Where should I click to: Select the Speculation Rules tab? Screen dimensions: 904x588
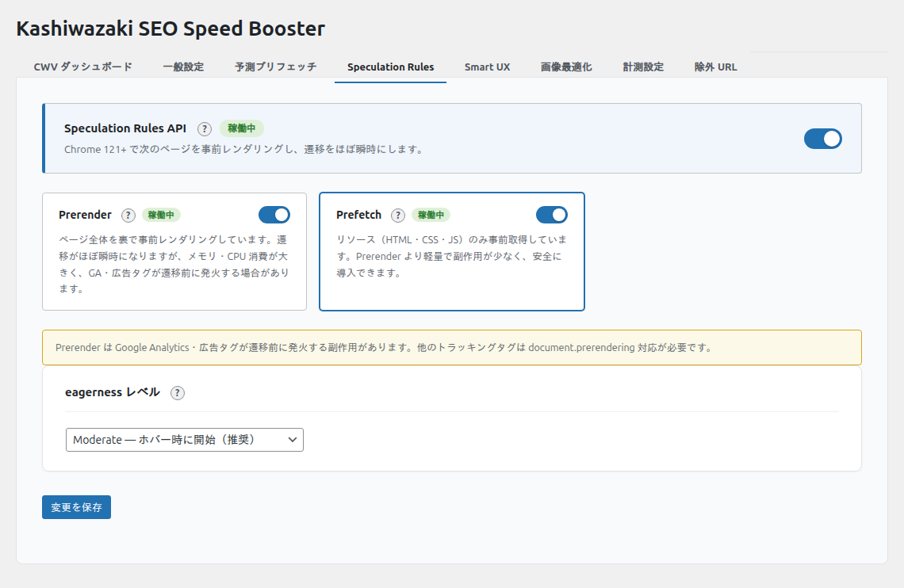click(390, 67)
